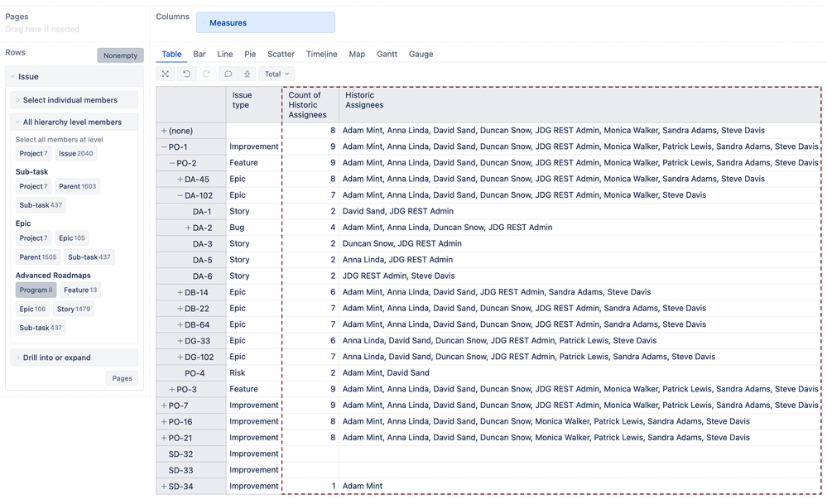Expand the PO-3 row
Image resolution: width=827 pixels, height=504 pixels.
(172, 390)
